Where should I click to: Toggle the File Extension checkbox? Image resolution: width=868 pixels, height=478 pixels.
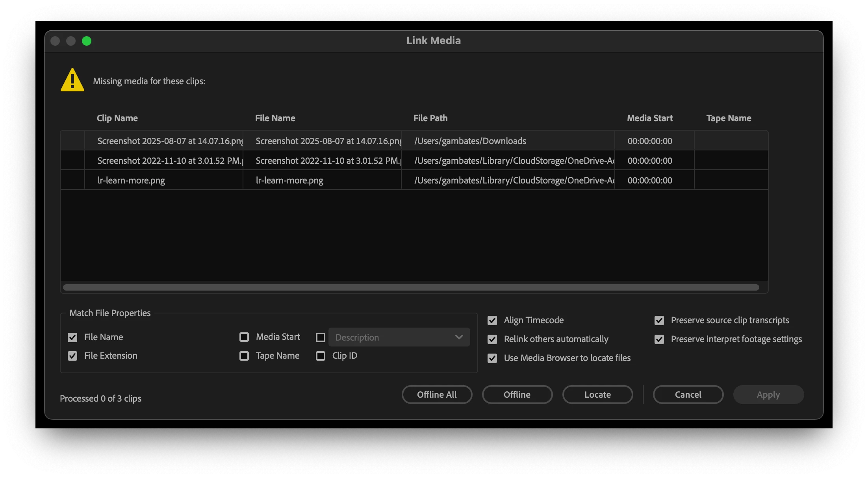(72, 356)
